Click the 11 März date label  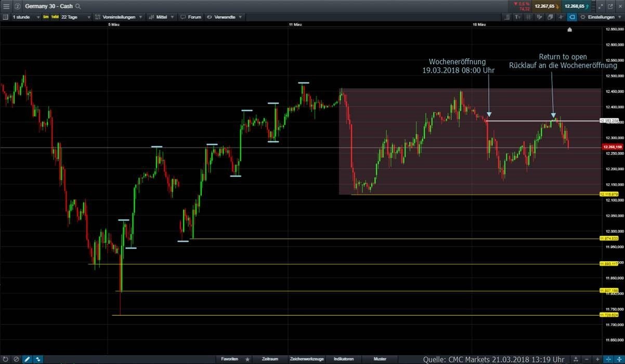click(x=295, y=24)
